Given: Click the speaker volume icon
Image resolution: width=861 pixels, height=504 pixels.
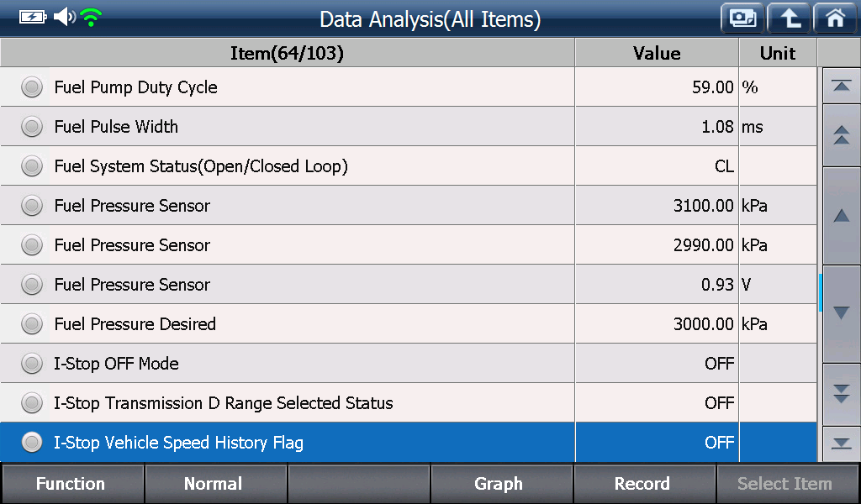Looking at the screenshot, I should point(64,17).
